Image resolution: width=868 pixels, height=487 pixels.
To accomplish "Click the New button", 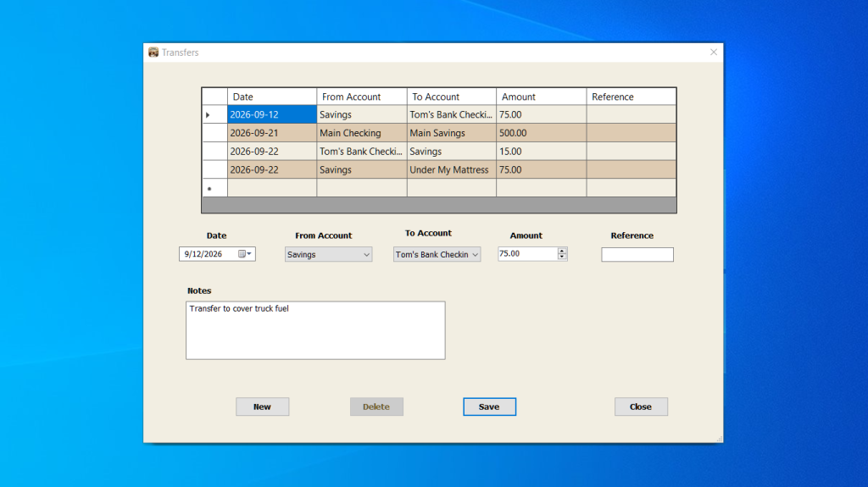I will (x=263, y=407).
